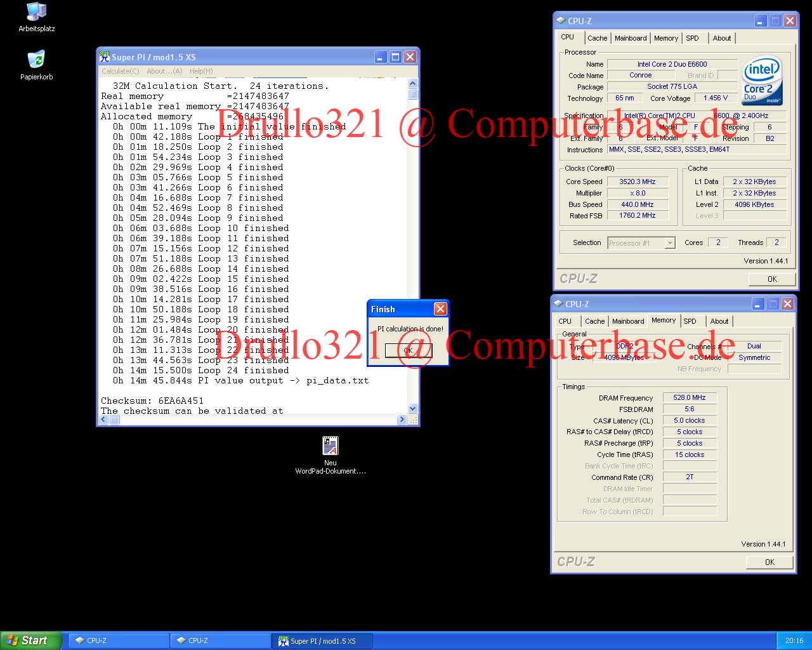
Task: Select the Neu WordPad-Dokument desktop file
Action: [330, 455]
